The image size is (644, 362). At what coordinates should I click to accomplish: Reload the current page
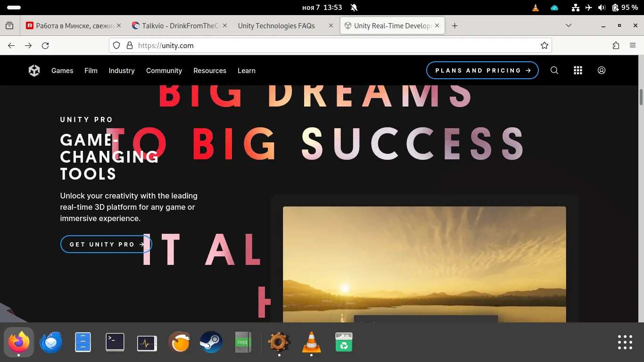click(x=45, y=46)
